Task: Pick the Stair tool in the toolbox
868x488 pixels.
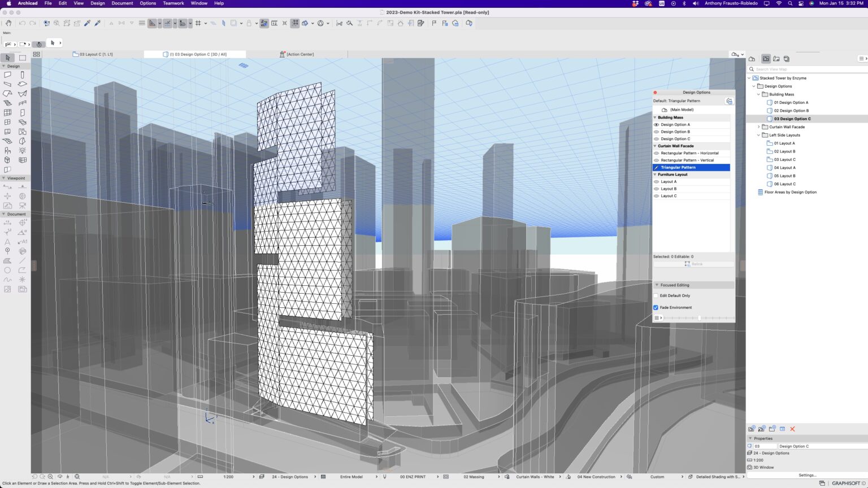Action: [x=7, y=102]
